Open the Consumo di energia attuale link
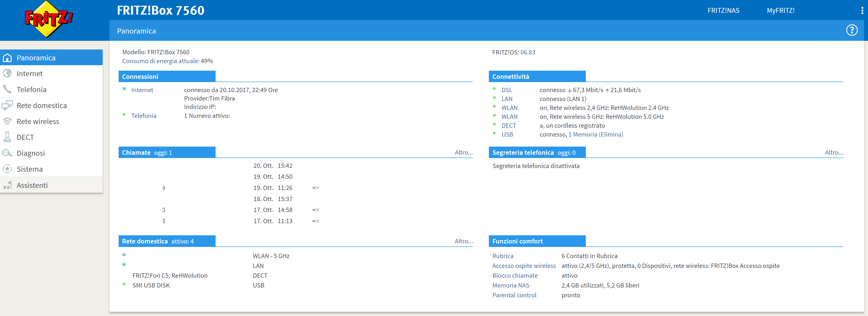 click(x=160, y=61)
